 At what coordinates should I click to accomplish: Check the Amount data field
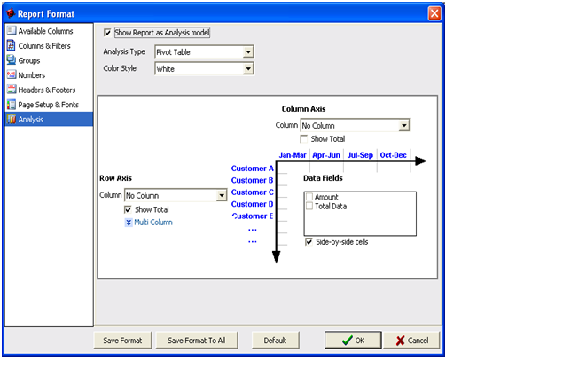pos(309,197)
